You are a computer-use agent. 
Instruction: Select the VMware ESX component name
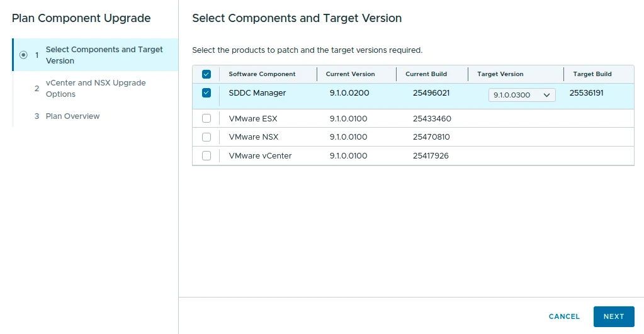(253, 119)
